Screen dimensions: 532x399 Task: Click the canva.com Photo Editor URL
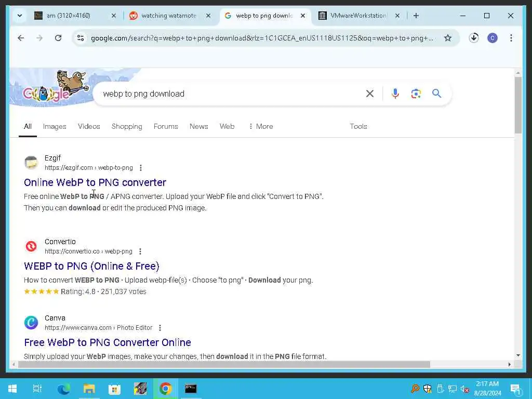(98, 328)
